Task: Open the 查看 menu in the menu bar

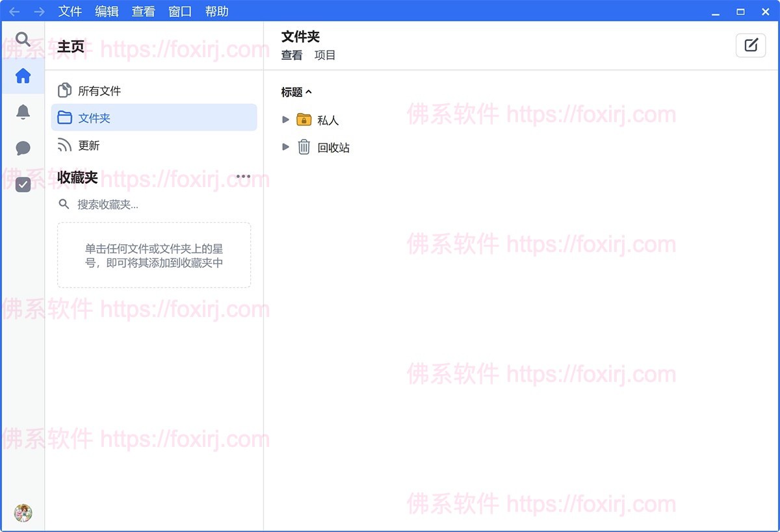Action: 143,11
